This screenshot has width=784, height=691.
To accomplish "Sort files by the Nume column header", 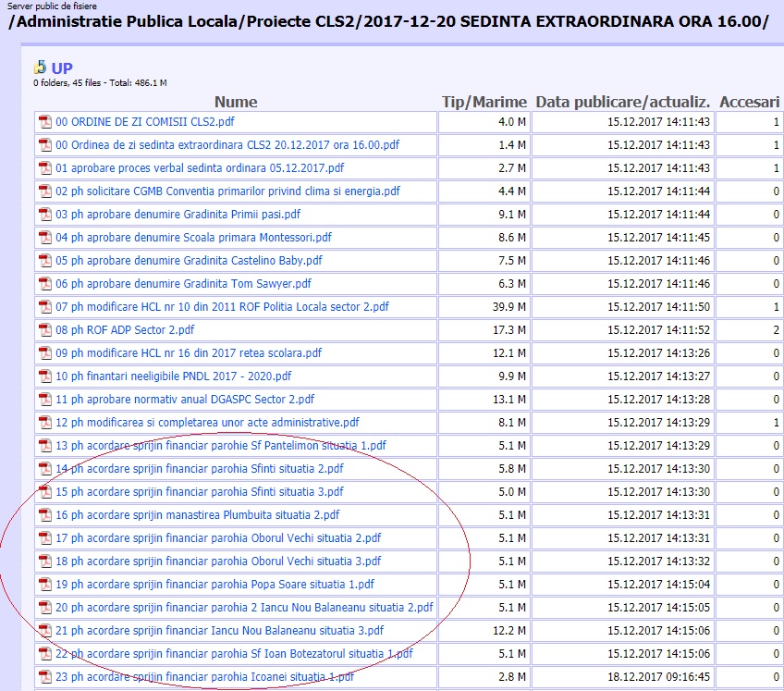I will [236, 102].
